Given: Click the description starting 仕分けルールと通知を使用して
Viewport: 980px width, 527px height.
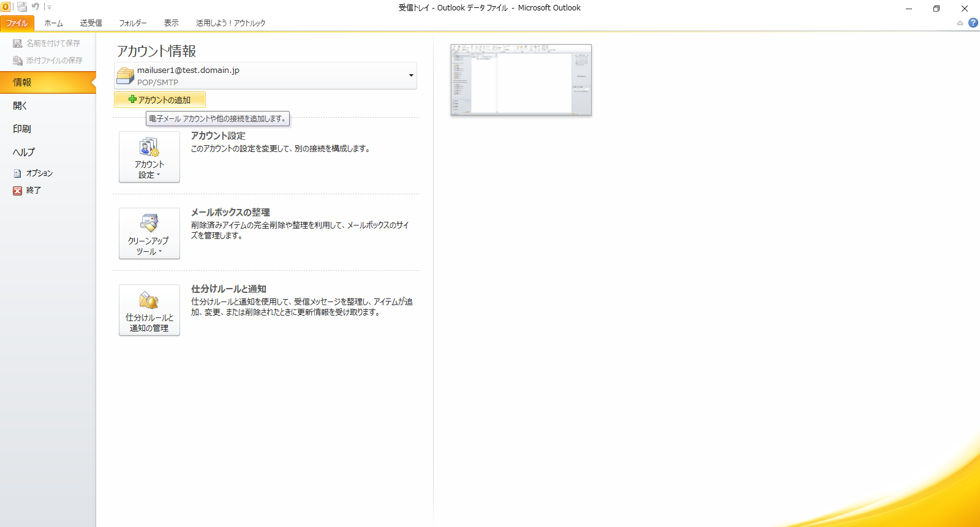Looking at the screenshot, I should click(x=302, y=307).
